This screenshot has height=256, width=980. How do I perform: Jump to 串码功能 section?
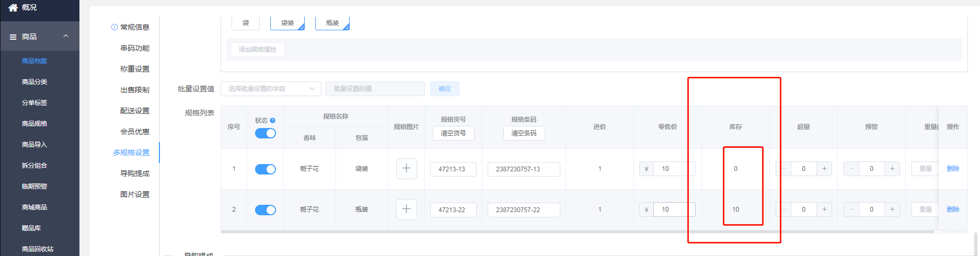tap(135, 48)
